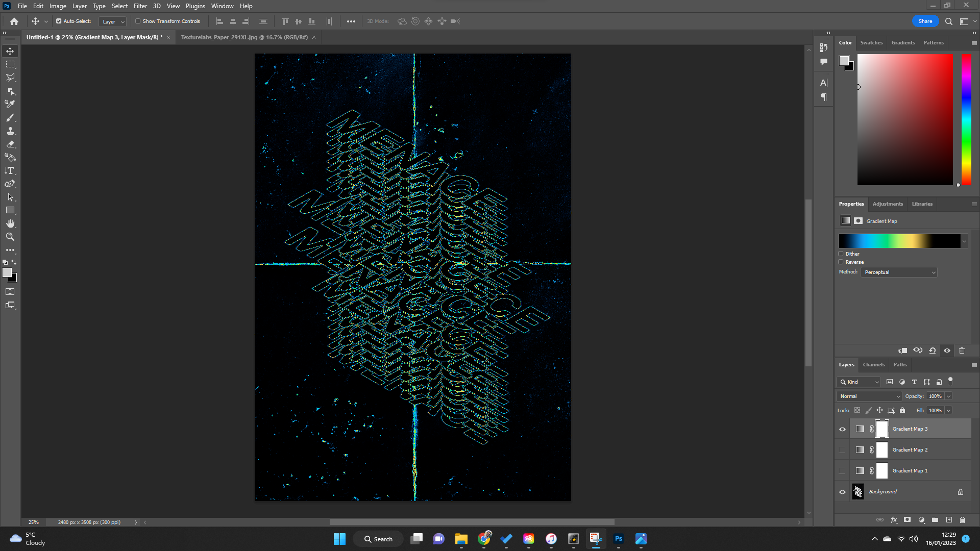The width and height of the screenshot is (980, 551).
Task: Select the Zoom tool
Action: (10, 237)
